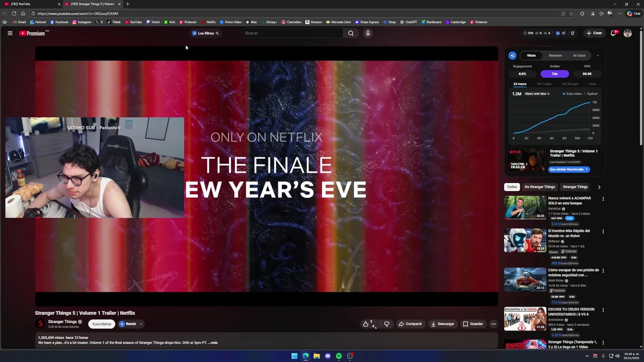Click the Crear button

594,33
